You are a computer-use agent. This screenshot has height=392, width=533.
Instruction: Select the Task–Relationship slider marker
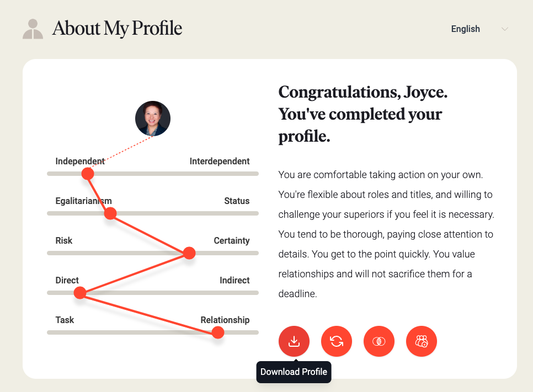pyautogui.click(x=217, y=332)
